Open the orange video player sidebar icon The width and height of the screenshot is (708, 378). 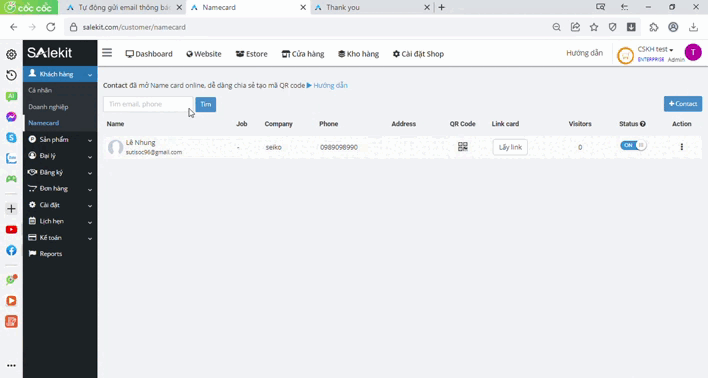[x=11, y=301]
